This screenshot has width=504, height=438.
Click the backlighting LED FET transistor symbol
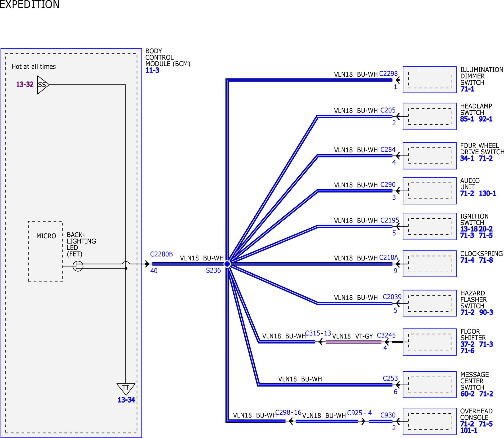point(78,266)
